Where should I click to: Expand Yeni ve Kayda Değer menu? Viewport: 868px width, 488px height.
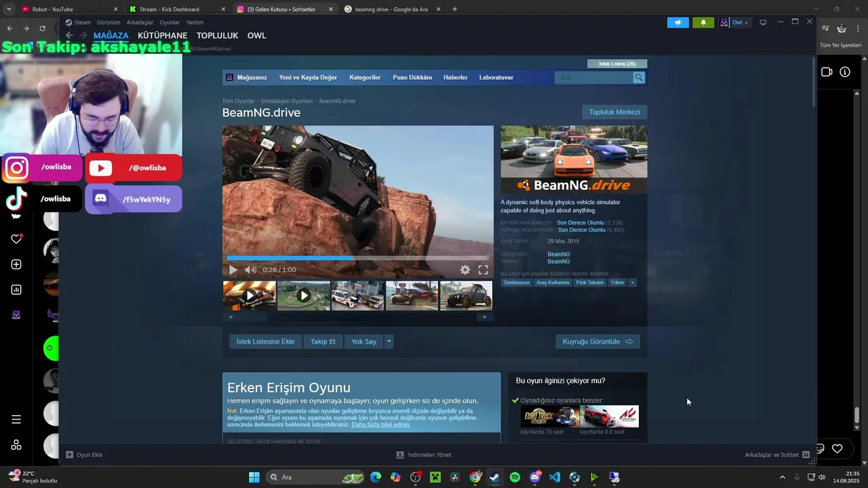point(308,78)
